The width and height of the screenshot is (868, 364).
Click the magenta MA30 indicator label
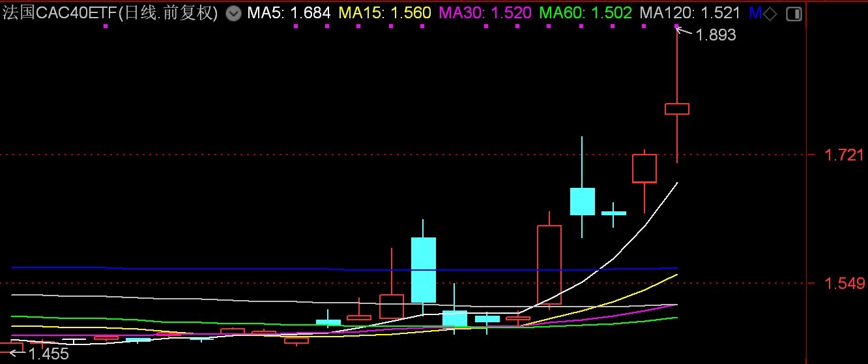click(x=485, y=13)
